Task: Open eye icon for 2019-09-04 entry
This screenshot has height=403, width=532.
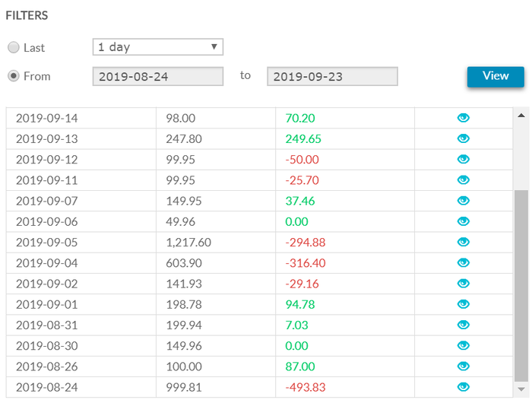Action: coord(463,263)
